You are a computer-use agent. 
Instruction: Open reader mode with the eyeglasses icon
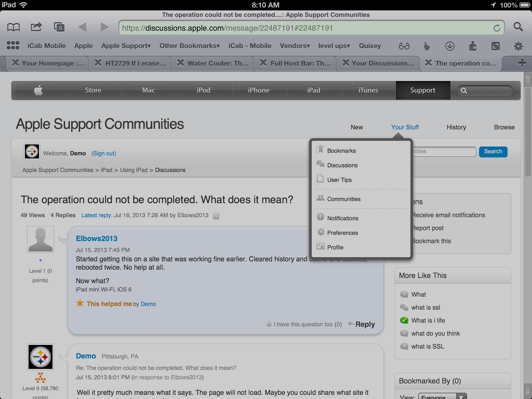tap(404, 46)
